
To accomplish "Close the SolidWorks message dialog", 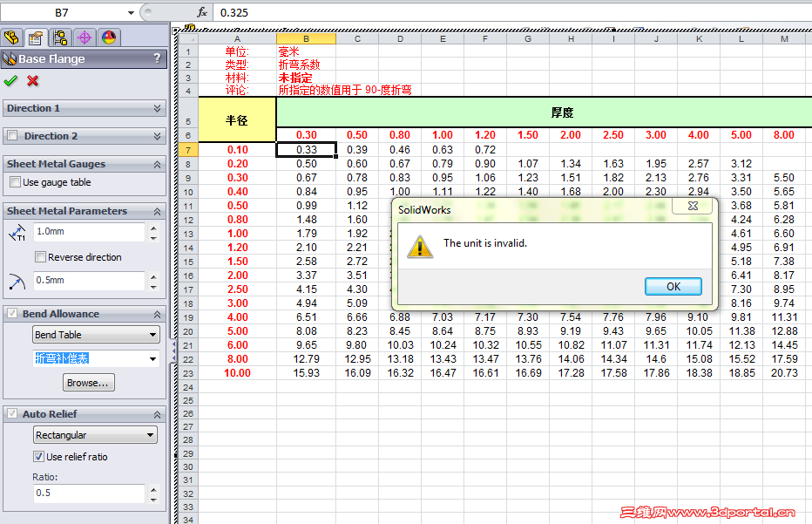I will 693,206.
